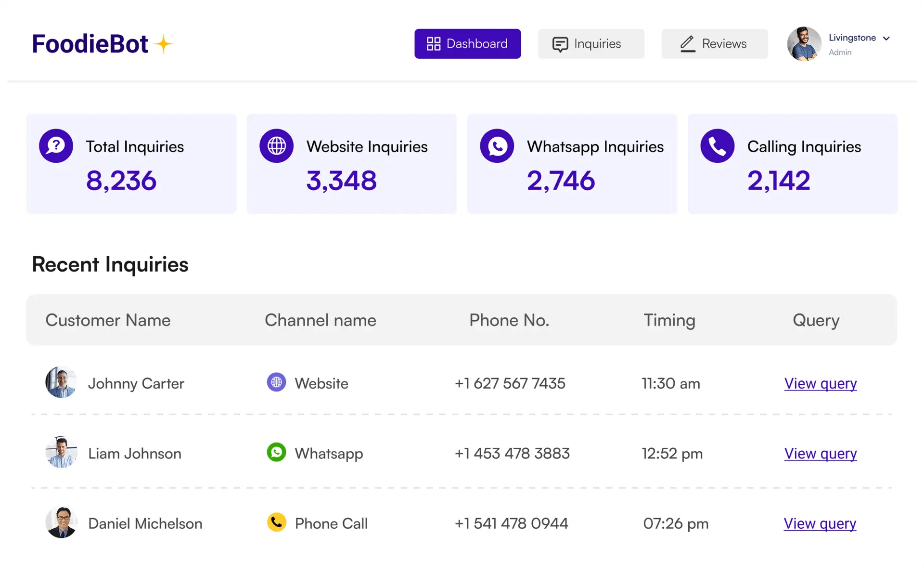Click Johnny Carter's avatar photo
The image size is (924, 574).
coord(61,382)
